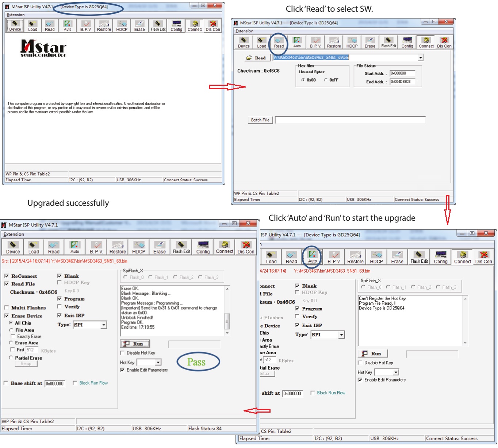
Task: Click the greyed Setup button under Partial Erase
Action: 26,364
